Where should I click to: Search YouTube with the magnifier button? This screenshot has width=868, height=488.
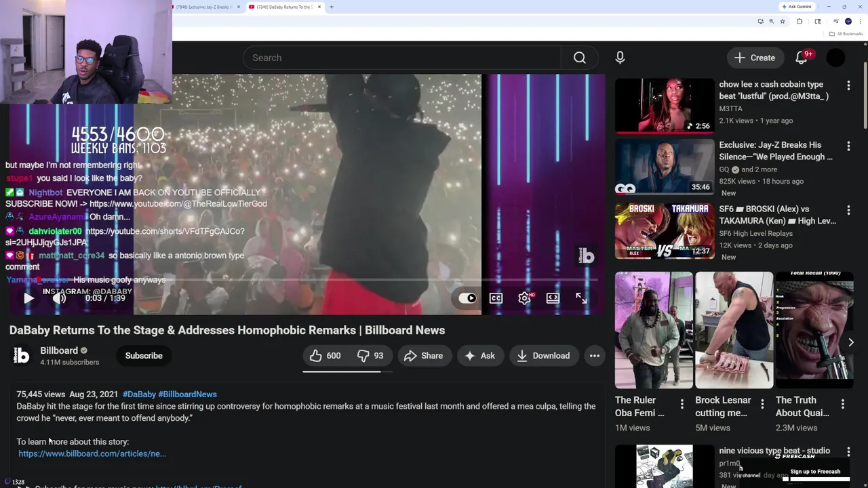(x=579, y=58)
